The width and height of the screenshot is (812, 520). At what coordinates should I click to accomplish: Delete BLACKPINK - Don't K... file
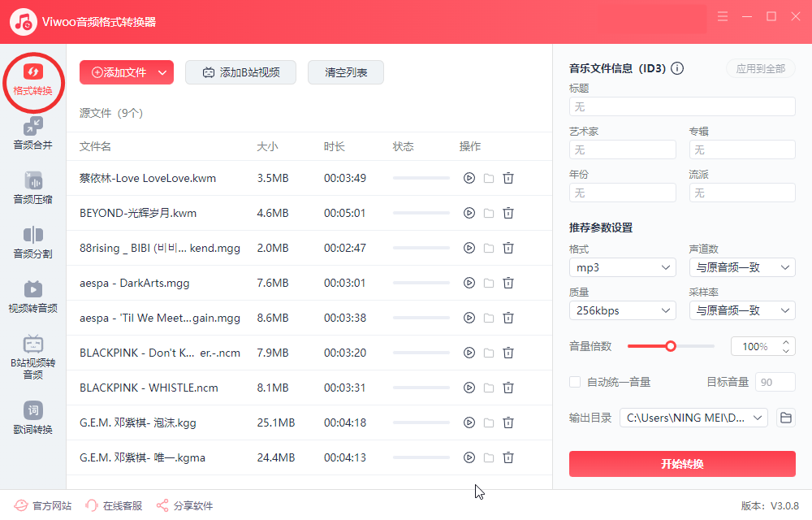coord(508,353)
